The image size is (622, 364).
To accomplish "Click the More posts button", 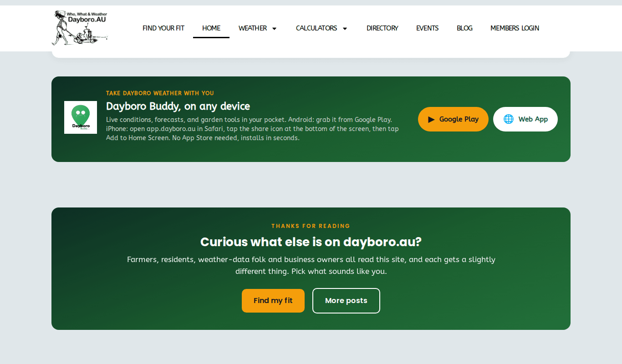I will pyautogui.click(x=346, y=301).
